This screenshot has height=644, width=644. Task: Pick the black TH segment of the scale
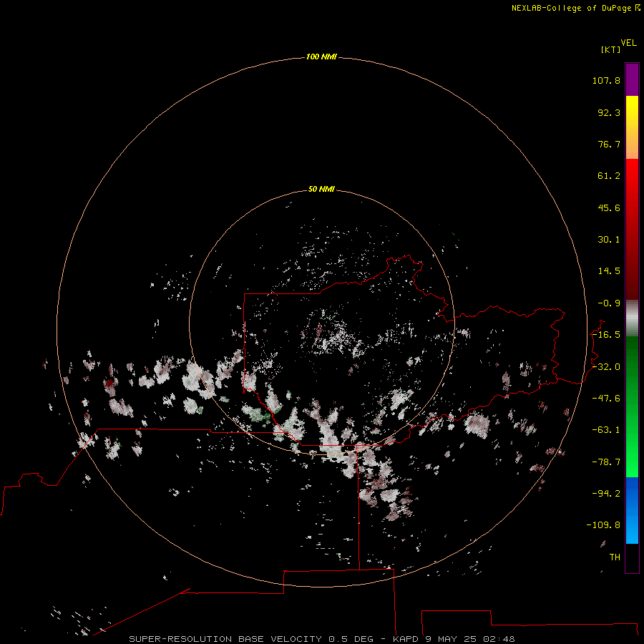[x=632, y=558]
